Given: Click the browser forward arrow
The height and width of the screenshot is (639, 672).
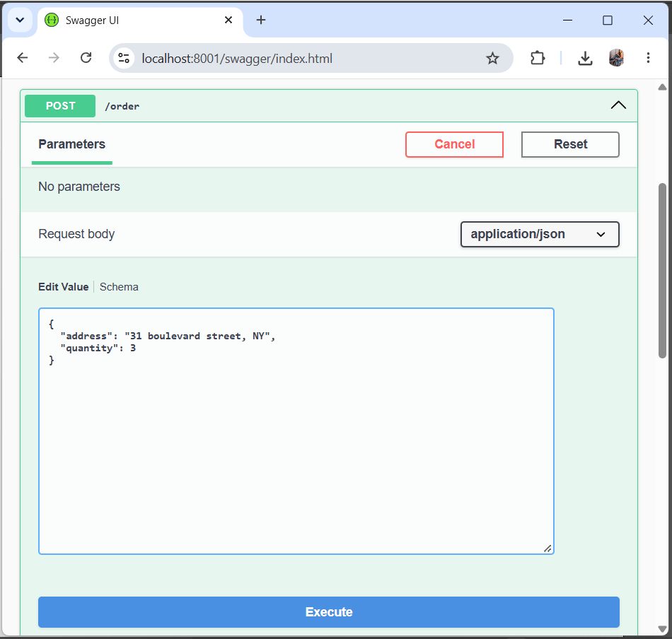Looking at the screenshot, I should click(x=54, y=57).
